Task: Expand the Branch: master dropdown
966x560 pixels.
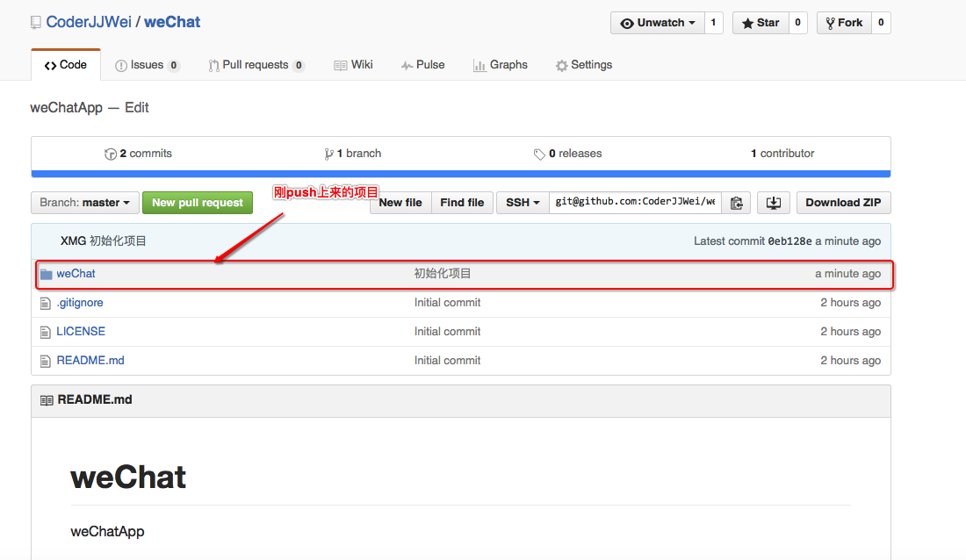Action: click(85, 203)
